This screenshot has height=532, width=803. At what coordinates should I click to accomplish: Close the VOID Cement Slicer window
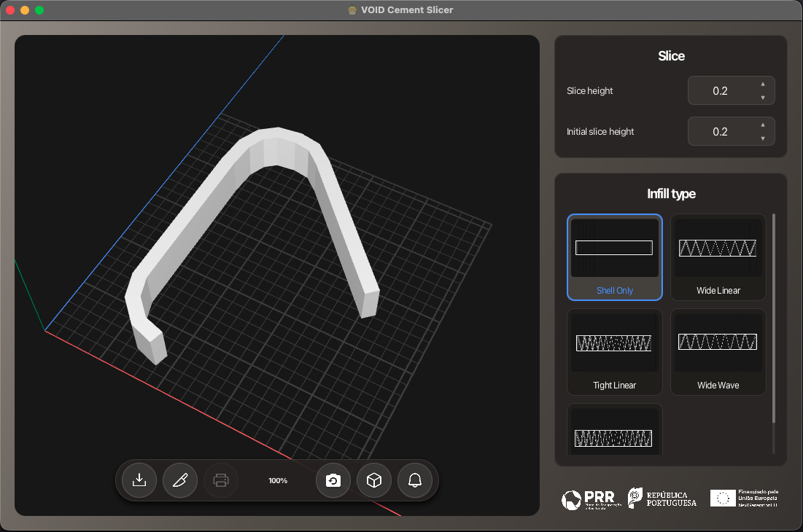(x=9, y=10)
